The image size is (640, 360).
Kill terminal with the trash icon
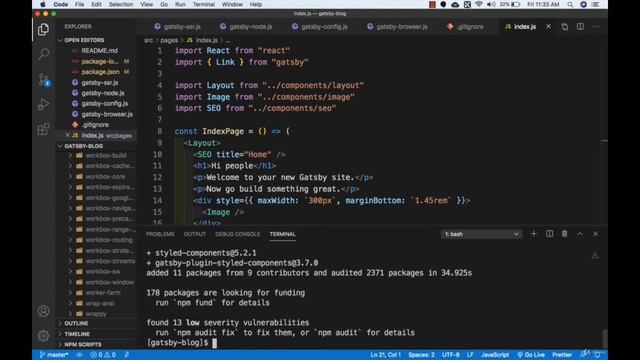(x=564, y=234)
